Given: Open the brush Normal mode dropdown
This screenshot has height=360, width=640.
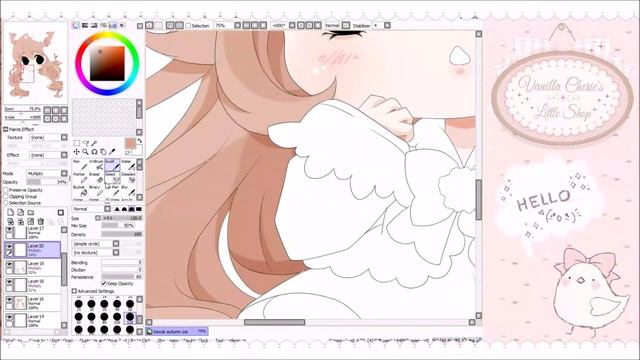Looking at the screenshot, I should point(91,209).
